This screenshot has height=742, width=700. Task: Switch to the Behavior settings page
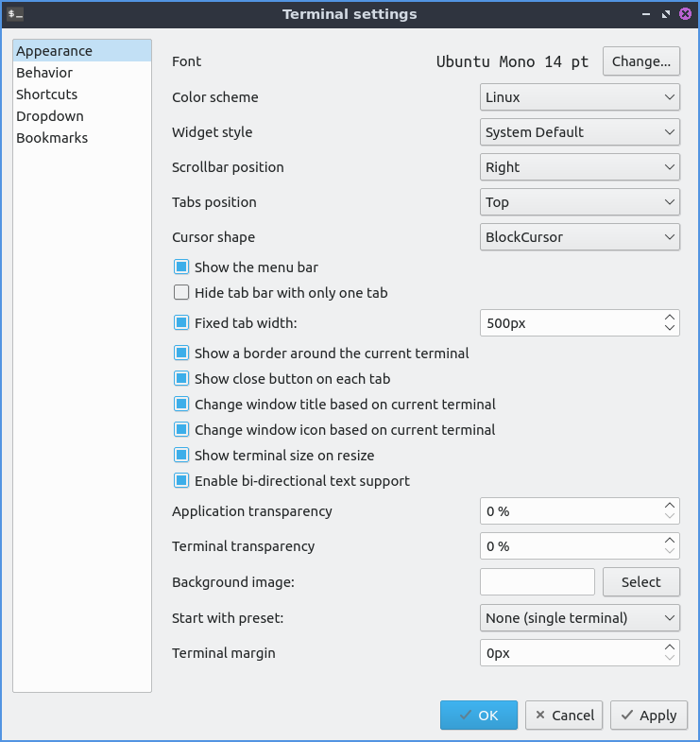click(x=44, y=73)
